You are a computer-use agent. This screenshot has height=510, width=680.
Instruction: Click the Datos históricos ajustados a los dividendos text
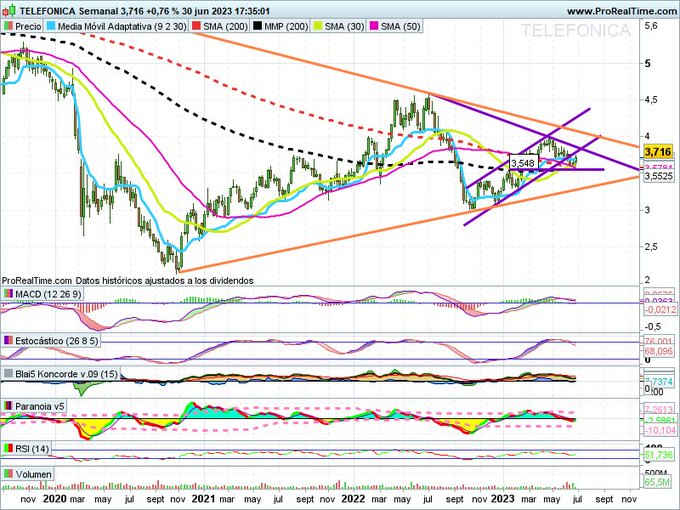[165, 281]
